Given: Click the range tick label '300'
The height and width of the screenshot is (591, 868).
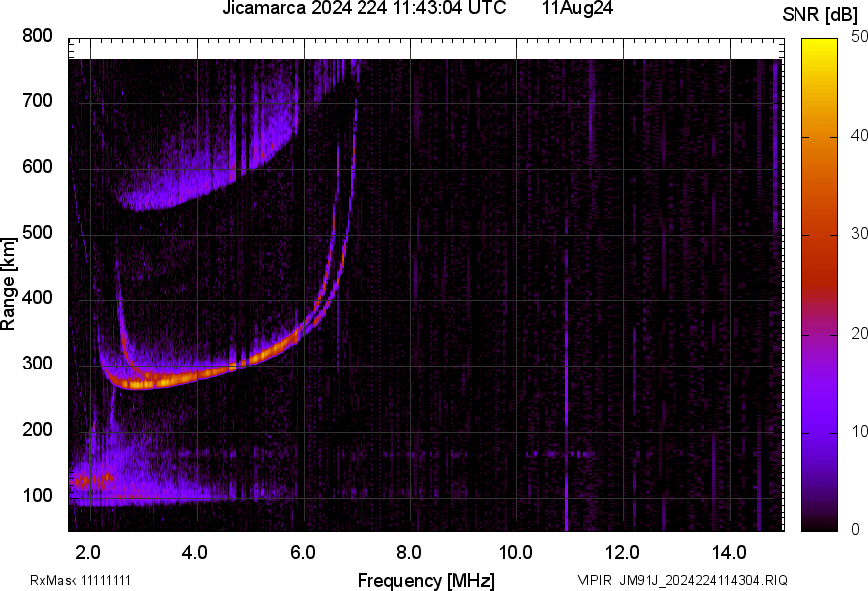Looking at the screenshot, I should tap(37, 364).
